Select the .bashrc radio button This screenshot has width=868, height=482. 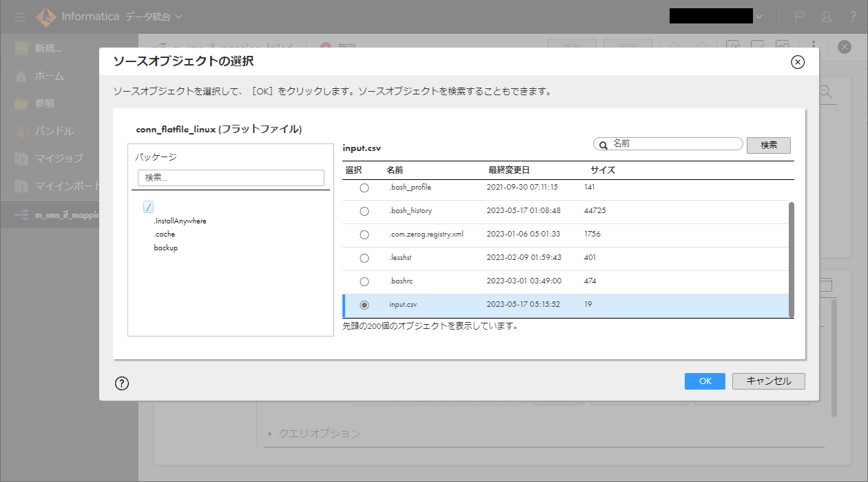[x=364, y=281]
